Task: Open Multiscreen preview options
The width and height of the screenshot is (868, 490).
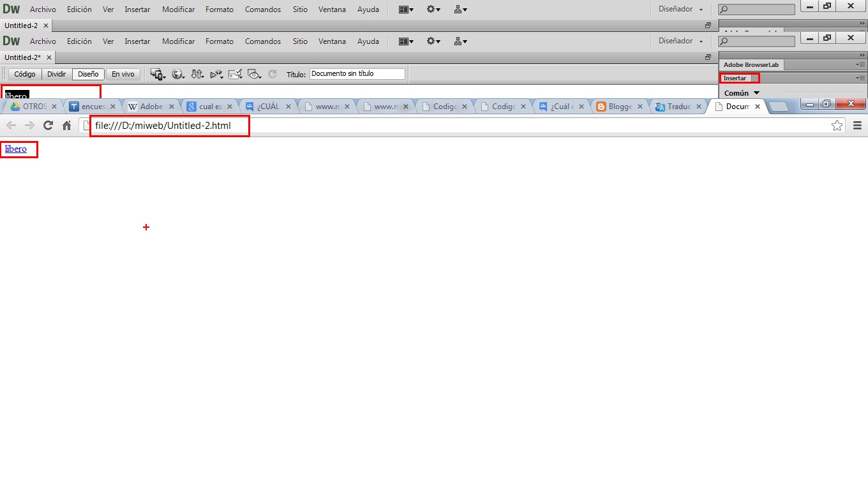Action: point(157,73)
